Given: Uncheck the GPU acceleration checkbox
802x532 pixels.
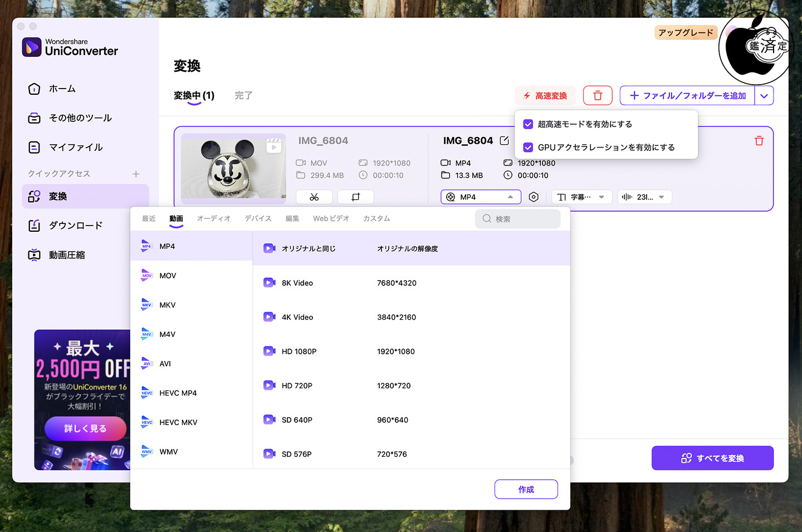Looking at the screenshot, I should pyautogui.click(x=529, y=148).
